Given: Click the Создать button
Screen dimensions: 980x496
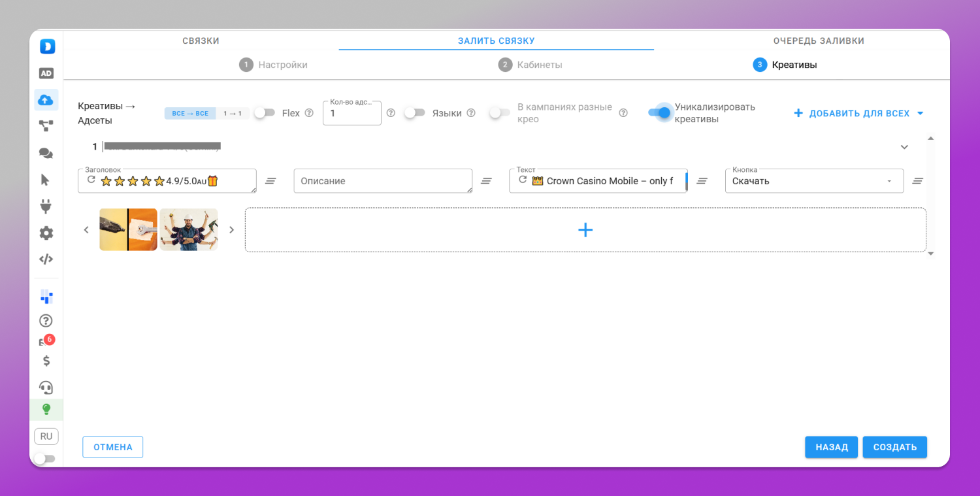Looking at the screenshot, I should pos(895,447).
